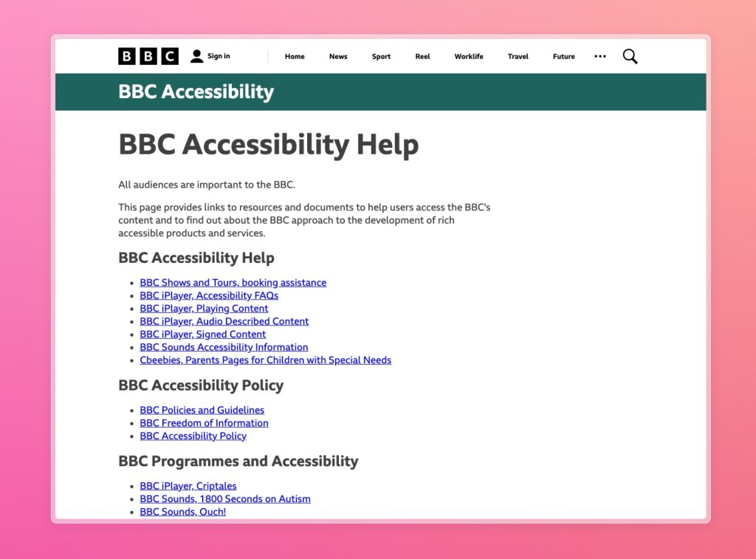Viewport: 756px width, 559px height.
Task: Open Sport in navigation
Action: pos(381,56)
